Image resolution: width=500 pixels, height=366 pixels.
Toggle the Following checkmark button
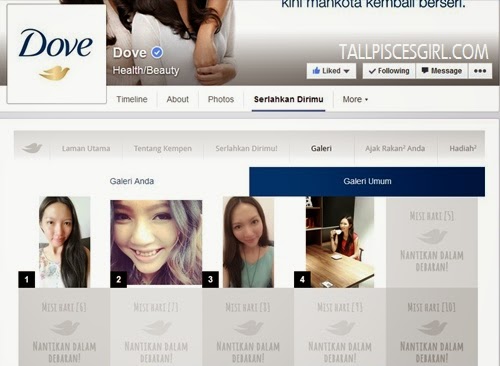[x=389, y=71]
